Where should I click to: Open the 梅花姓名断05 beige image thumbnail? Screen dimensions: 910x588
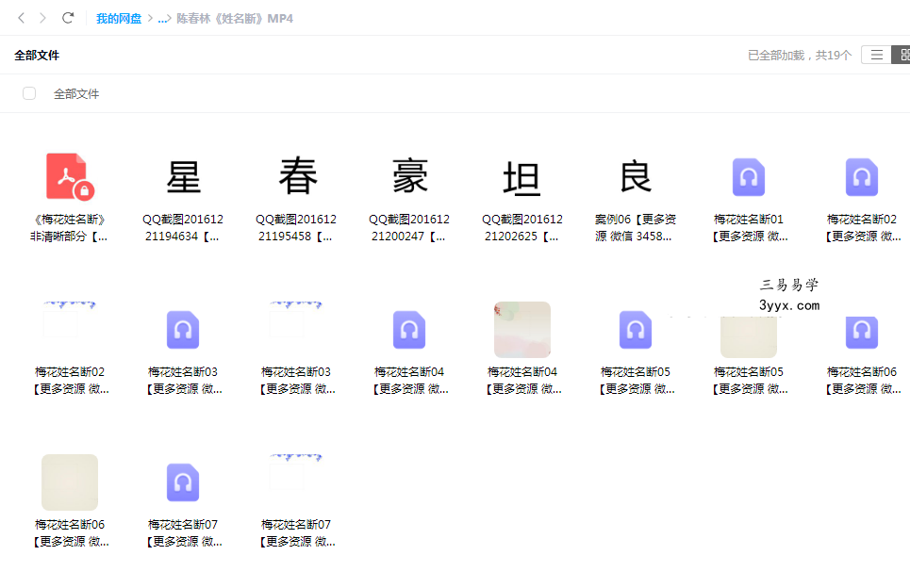tap(749, 336)
